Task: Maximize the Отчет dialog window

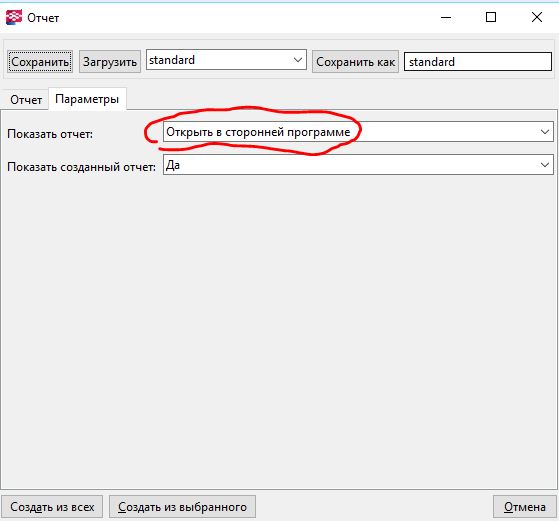Action: click(x=491, y=17)
